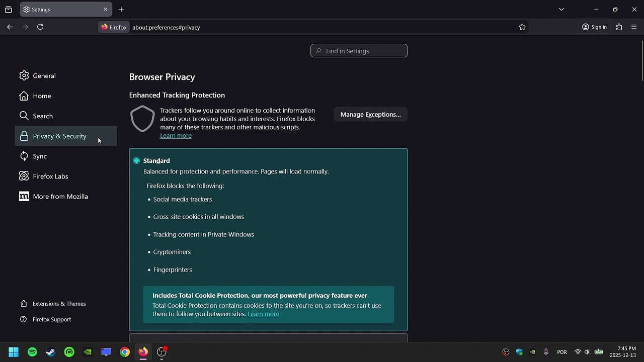
Task: Open the Firefox View tab list icon
Action: pyautogui.click(x=9, y=10)
